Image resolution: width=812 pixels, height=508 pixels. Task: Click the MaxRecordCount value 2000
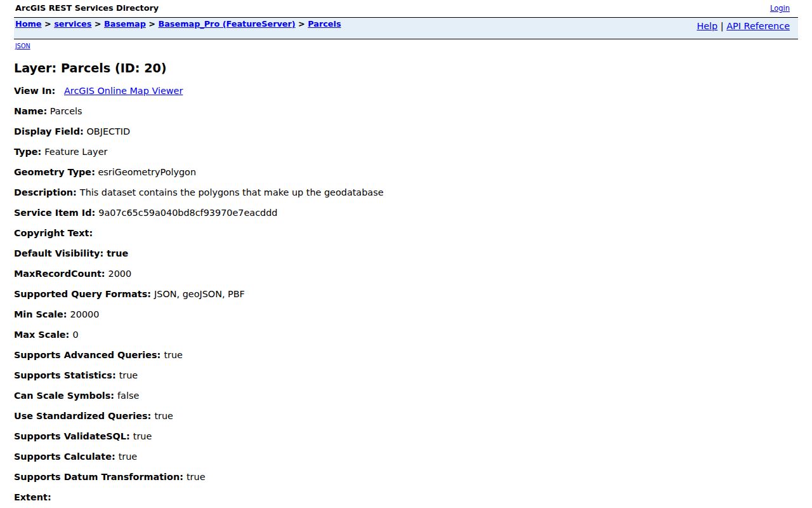[120, 274]
